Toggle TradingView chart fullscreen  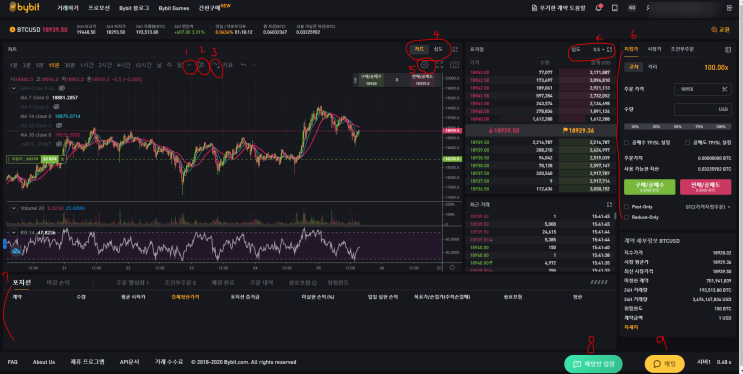click(439, 65)
